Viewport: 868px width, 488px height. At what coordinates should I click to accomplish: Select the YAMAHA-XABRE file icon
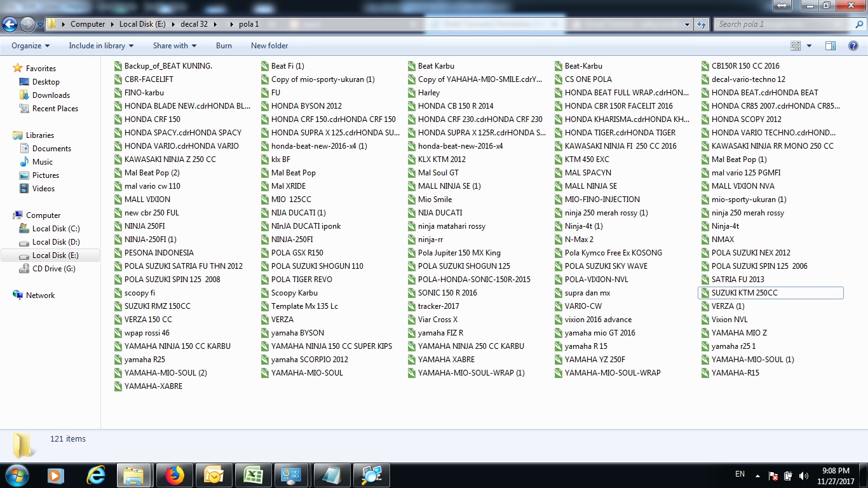pyautogui.click(x=118, y=386)
